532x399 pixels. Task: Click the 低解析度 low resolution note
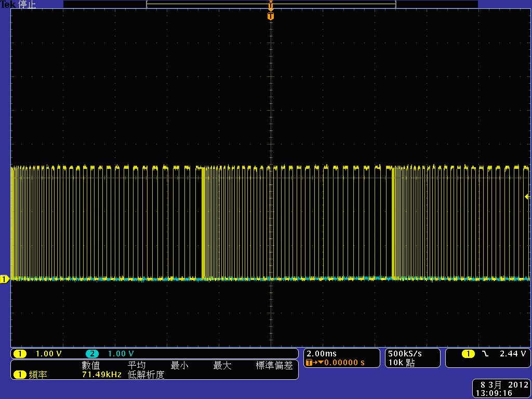pos(146,375)
